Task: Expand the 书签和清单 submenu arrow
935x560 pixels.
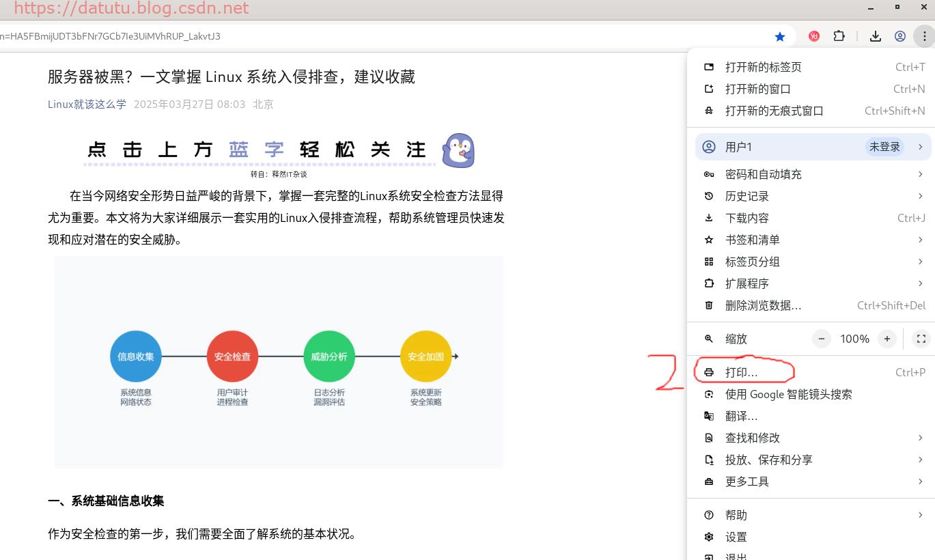Action: (920, 240)
